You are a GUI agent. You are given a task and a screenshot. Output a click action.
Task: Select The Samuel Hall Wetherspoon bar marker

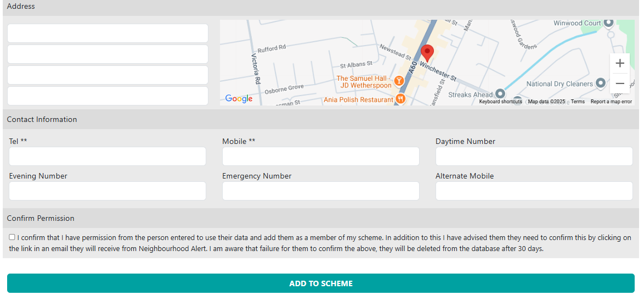[x=399, y=81]
